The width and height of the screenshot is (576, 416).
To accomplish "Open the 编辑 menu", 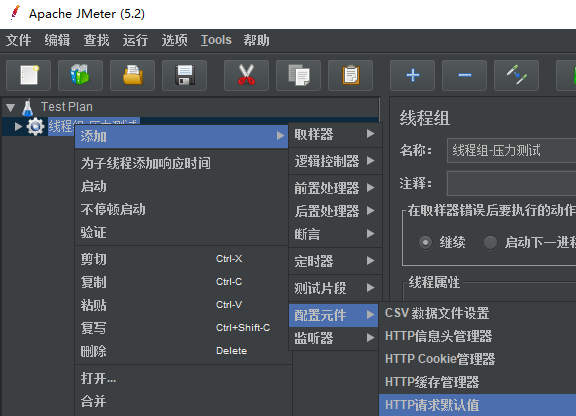I will click(57, 40).
